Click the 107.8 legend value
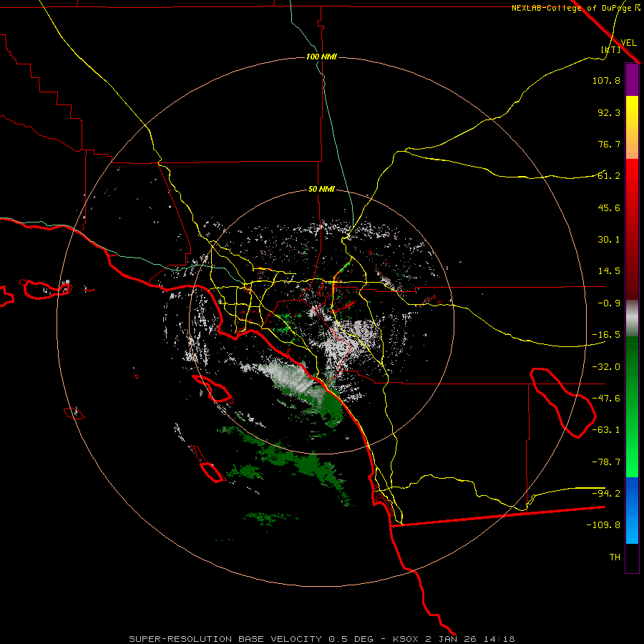This screenshot has width=644, height=644. pos(606,80)
